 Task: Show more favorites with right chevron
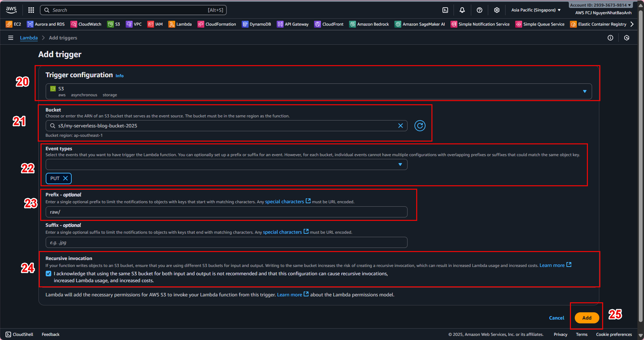pos(632,24)
